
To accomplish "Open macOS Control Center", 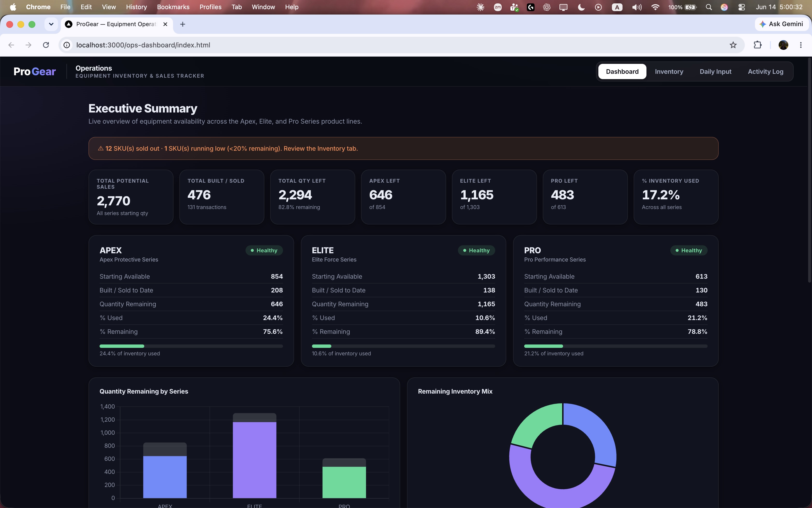I will tap(741, 7).
